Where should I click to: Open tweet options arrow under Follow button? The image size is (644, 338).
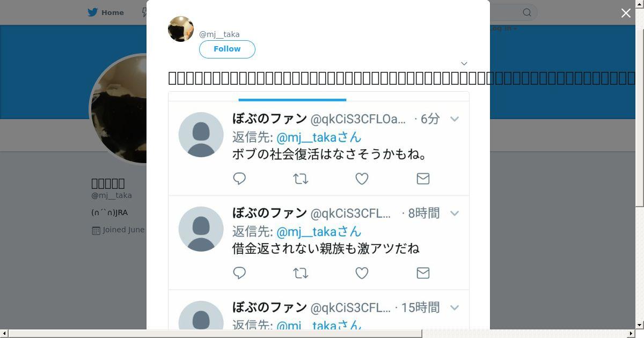click(464, 63)
